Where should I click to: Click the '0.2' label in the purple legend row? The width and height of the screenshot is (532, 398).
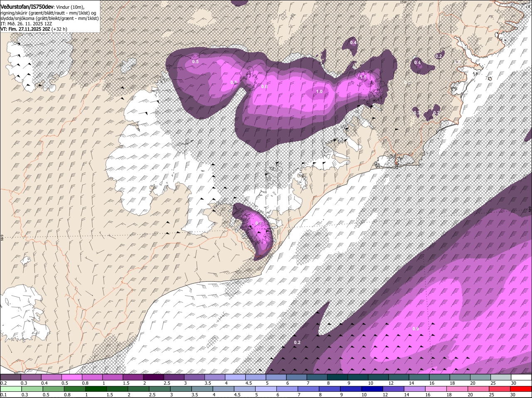pyautogui.click(x=3, y=383)
